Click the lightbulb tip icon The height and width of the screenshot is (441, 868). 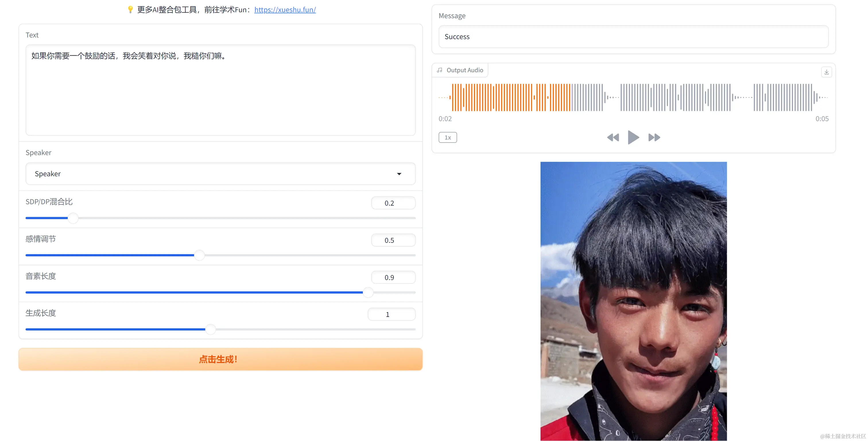pyautogui.click(x=130, y=9)
